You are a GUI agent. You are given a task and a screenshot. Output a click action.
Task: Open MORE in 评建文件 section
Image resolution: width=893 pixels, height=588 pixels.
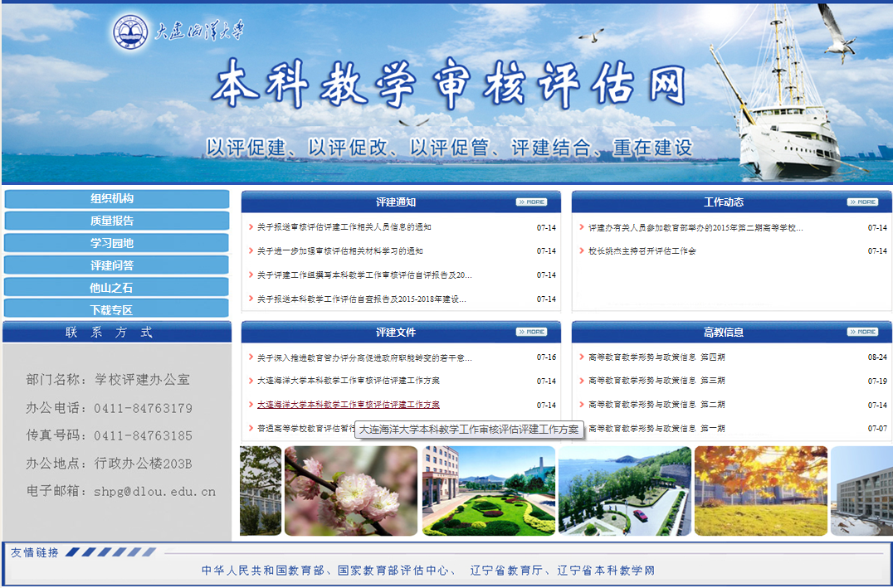531,332
